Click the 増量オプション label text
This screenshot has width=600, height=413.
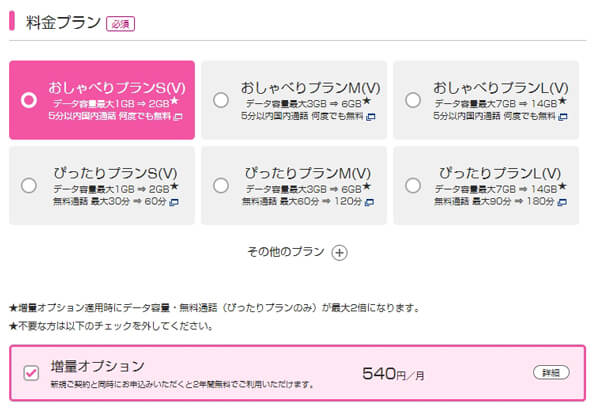[98, 366]
